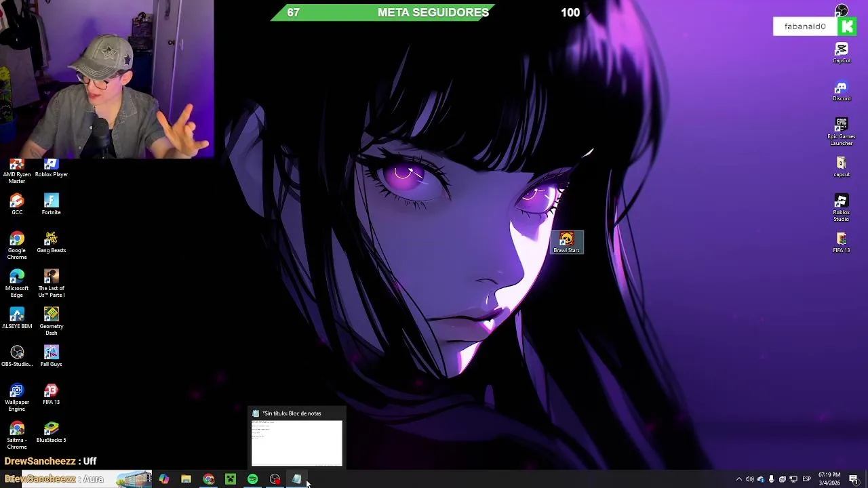This screenshot has height=488, width=868.
Task: Select the Discord desktop shortcut
Action: (x=842, y=91)
